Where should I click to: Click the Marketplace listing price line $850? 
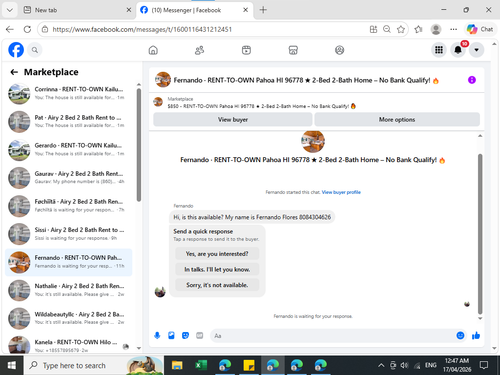pos(261,106)
